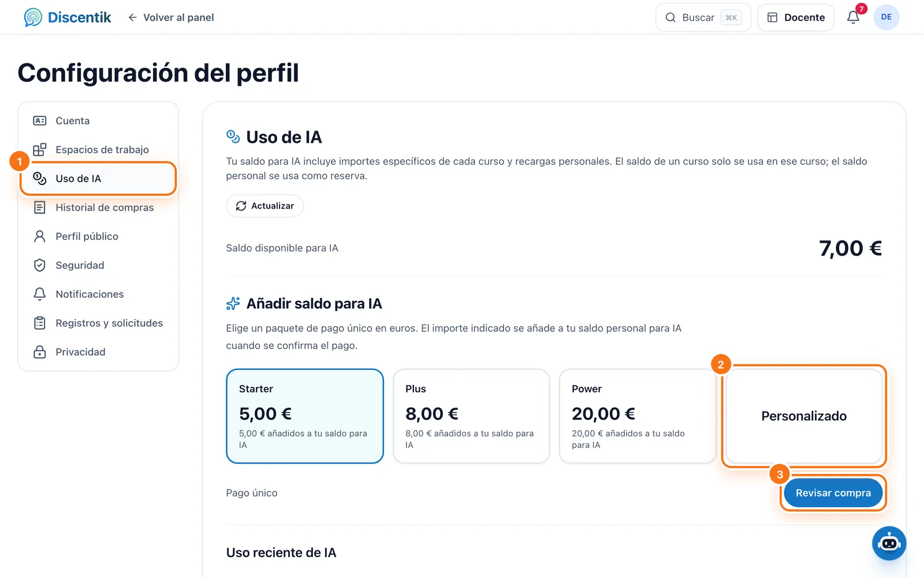
Task: Click the 7,00 € balance amount
Action: point(850,249)
